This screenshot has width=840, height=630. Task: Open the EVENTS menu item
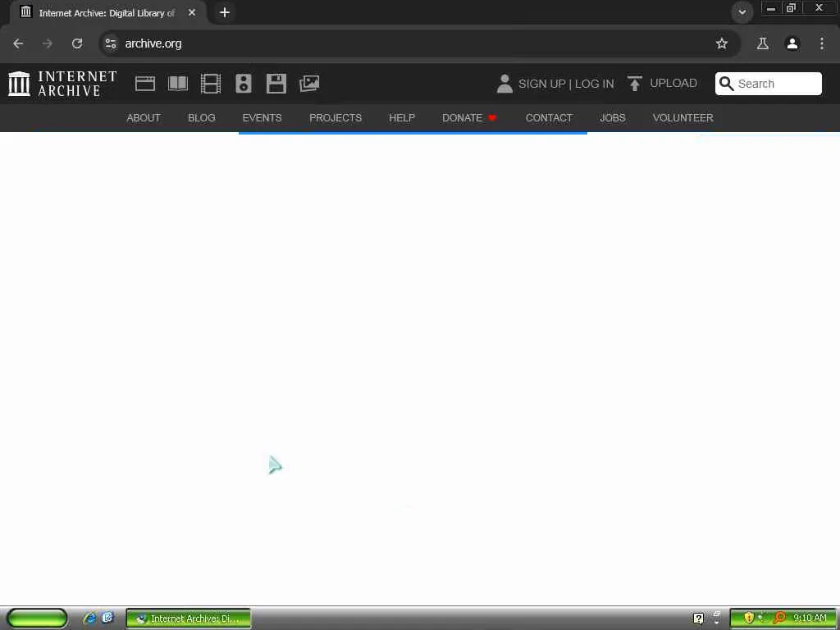tap(262, 118)
